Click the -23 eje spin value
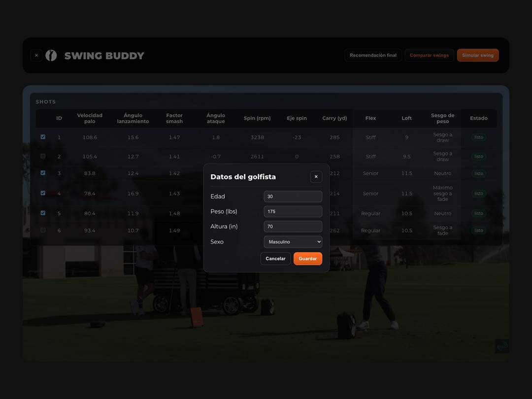This screenshot has width=532, height=399. (x=297, y=137)
